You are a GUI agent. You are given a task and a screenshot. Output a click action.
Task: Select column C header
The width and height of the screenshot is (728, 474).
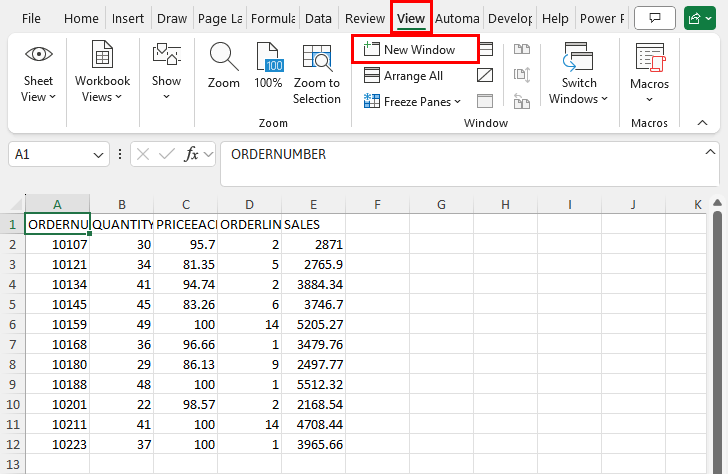(186, 204)
